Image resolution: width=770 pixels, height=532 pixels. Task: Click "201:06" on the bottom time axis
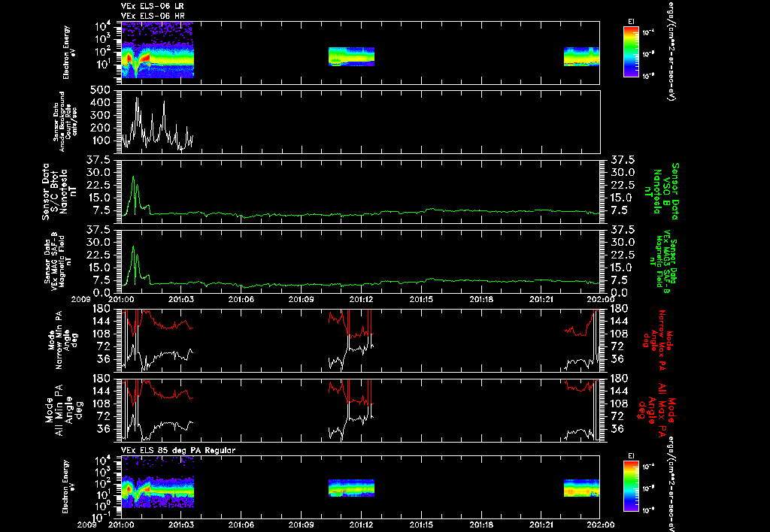point(241,524)
